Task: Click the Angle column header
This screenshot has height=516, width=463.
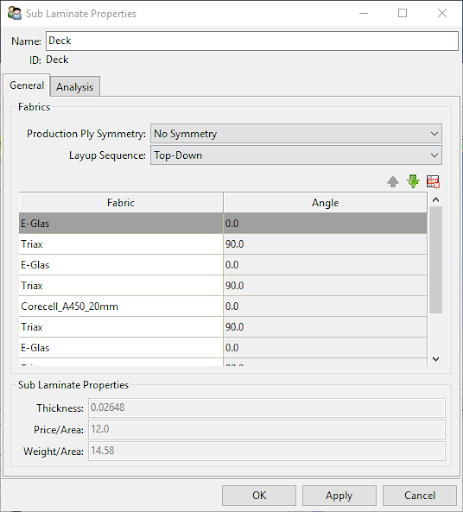Action: coord(325,203)
